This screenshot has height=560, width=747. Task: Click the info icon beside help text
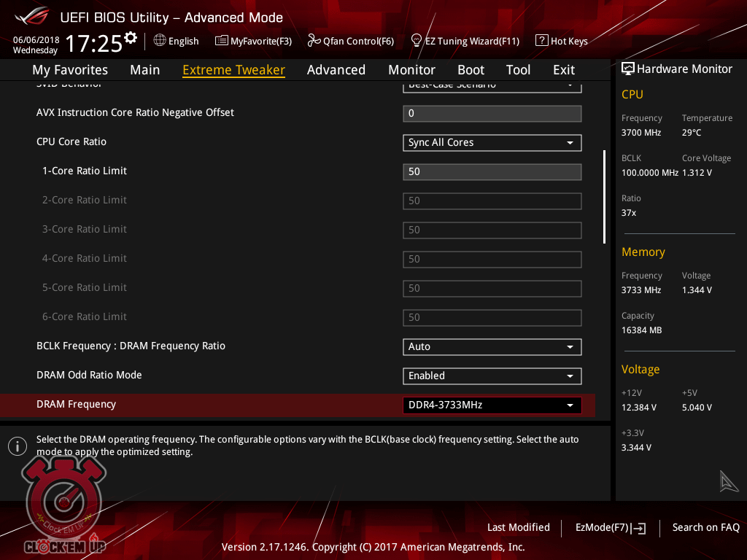pyautogui.click(x=18, y=446)
